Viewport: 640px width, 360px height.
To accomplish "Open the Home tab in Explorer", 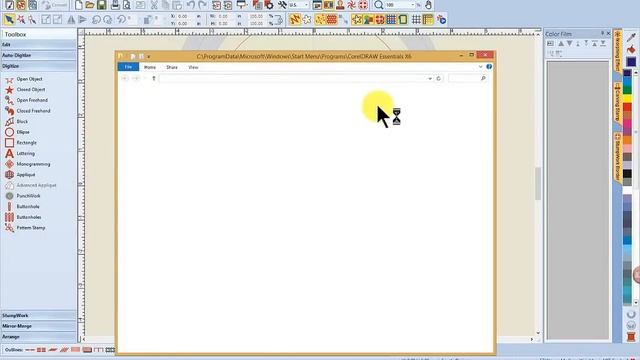I will [150, 67].
